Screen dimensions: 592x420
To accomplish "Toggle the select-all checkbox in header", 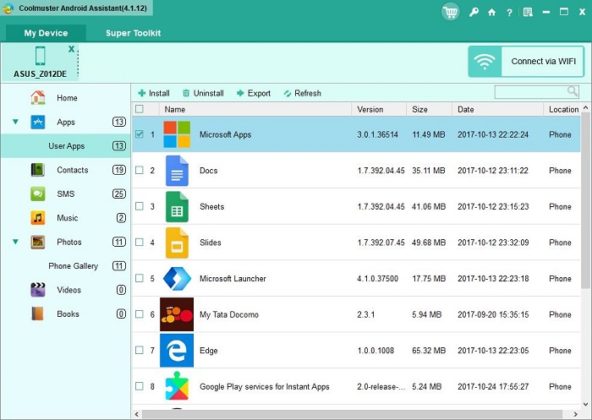I will pos(139,109).
